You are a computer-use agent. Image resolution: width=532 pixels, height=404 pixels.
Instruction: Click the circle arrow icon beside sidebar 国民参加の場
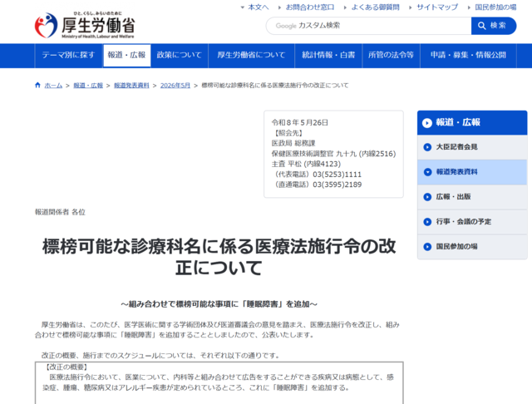point(427,247)
